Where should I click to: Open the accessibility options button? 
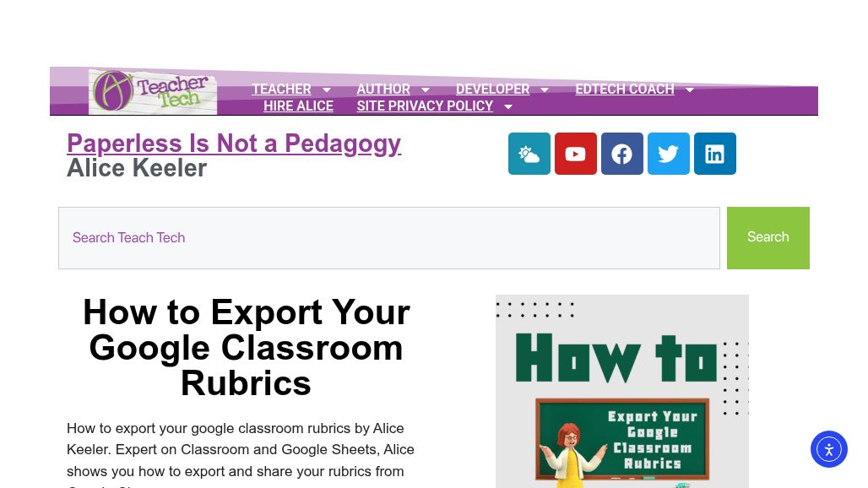(828, 449)
